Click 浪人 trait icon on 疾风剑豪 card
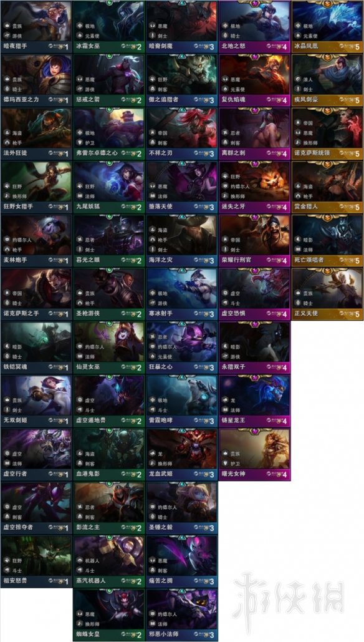The width and height of the screenshot is (364, 642). coord(298,79)
